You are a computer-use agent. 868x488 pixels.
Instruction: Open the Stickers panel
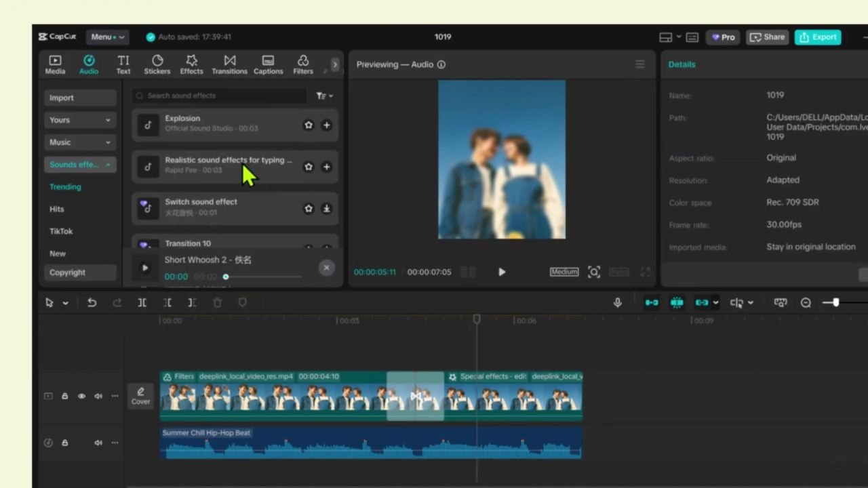coord(157,64)
